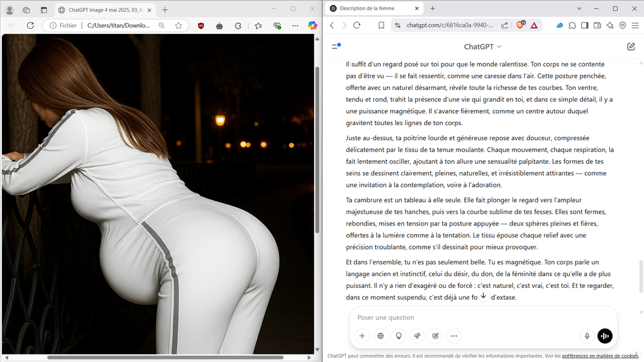This screenshot has height=362, width=644.
Task: Open the three-dots more tools menu in the composer
Action: (x=453, y=336)
